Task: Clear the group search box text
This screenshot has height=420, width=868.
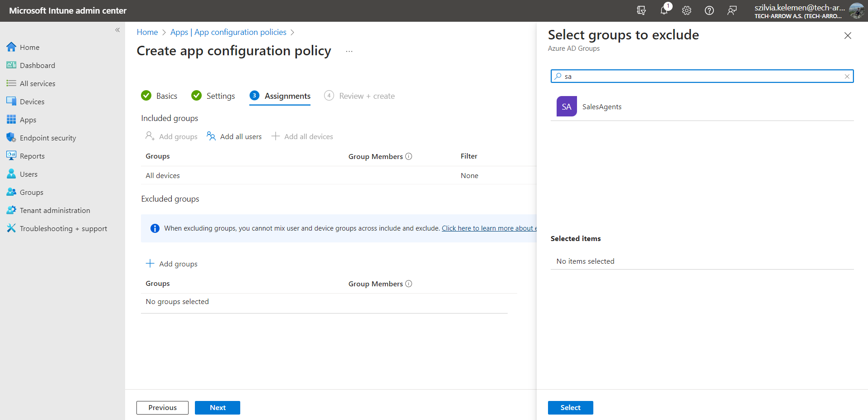Action: (x=847, y=77)
